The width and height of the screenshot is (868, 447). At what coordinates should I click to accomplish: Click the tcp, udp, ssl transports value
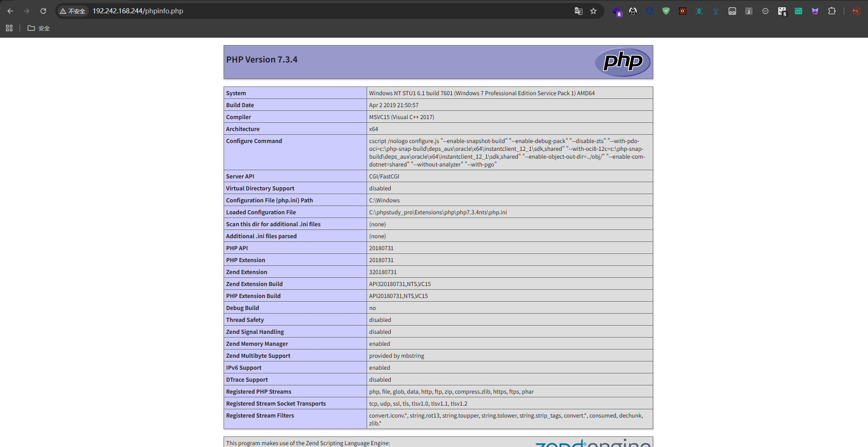click(418, 403)
